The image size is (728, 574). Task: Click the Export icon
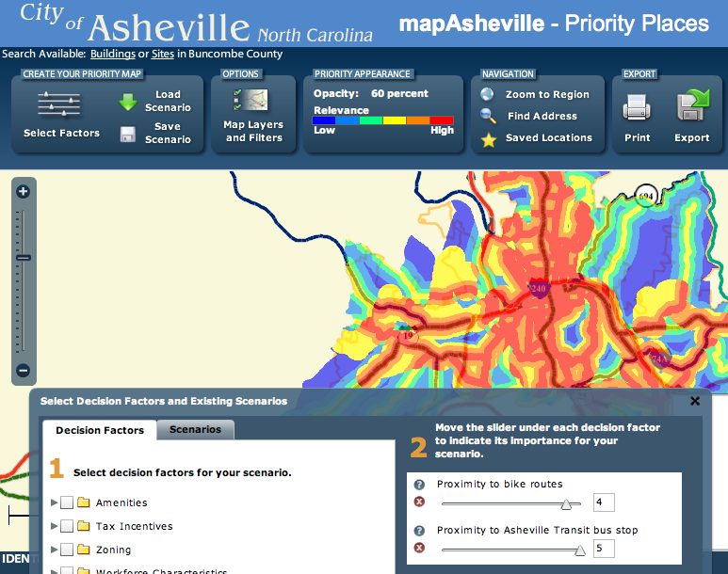click(x=692, y=106)
